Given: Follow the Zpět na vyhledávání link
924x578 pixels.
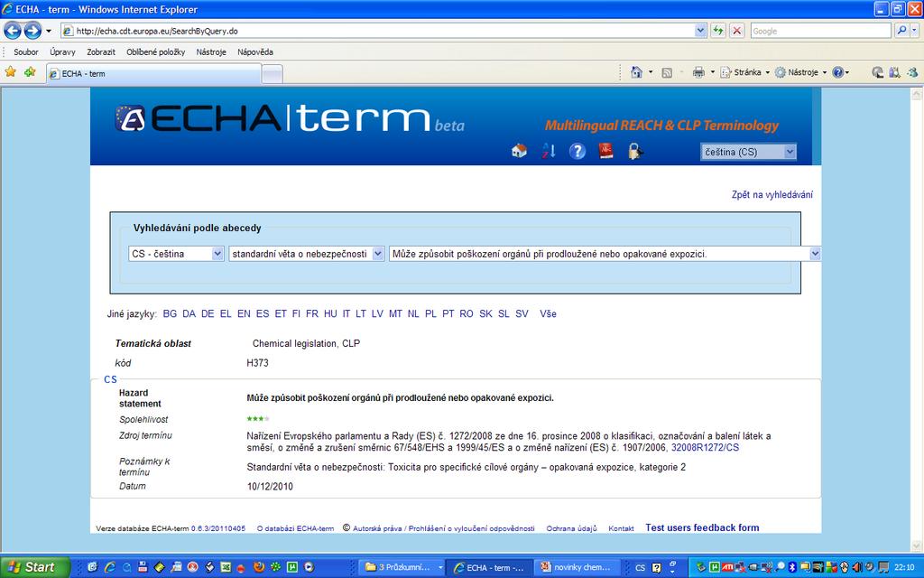Looking at the screenshot, I should tap(772, 195).
